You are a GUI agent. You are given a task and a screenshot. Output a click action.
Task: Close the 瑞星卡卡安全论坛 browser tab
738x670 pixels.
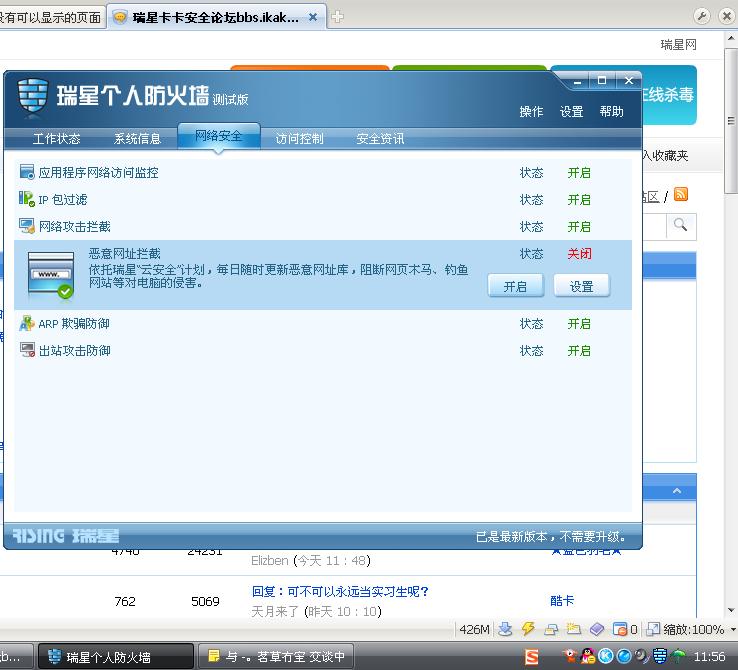pos(313,17)
